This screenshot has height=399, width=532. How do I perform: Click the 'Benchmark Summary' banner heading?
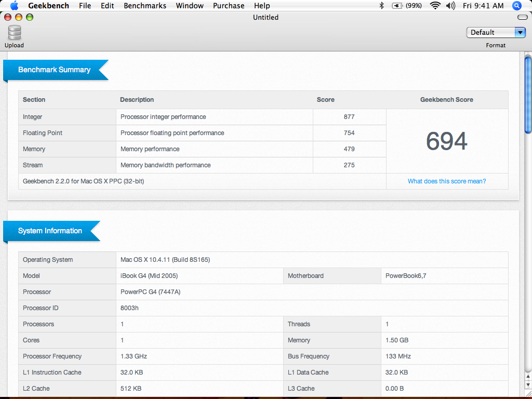coord(54,70)
